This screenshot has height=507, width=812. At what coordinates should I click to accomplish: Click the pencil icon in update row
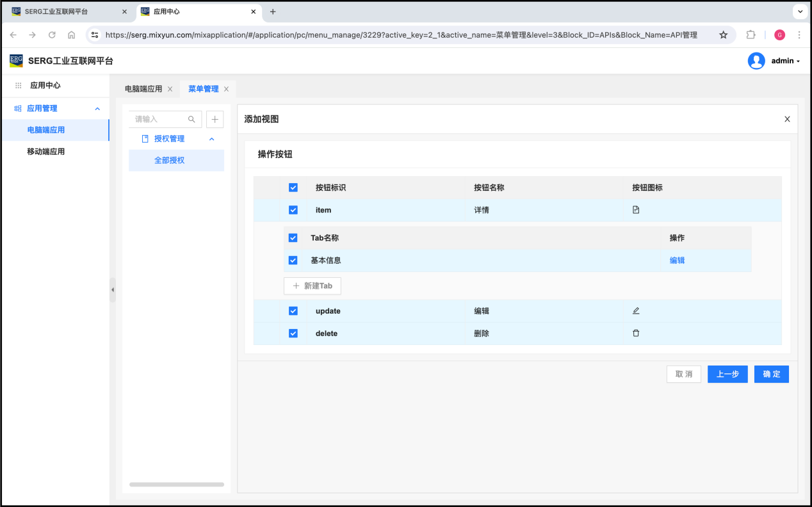(x=636, y=311)
